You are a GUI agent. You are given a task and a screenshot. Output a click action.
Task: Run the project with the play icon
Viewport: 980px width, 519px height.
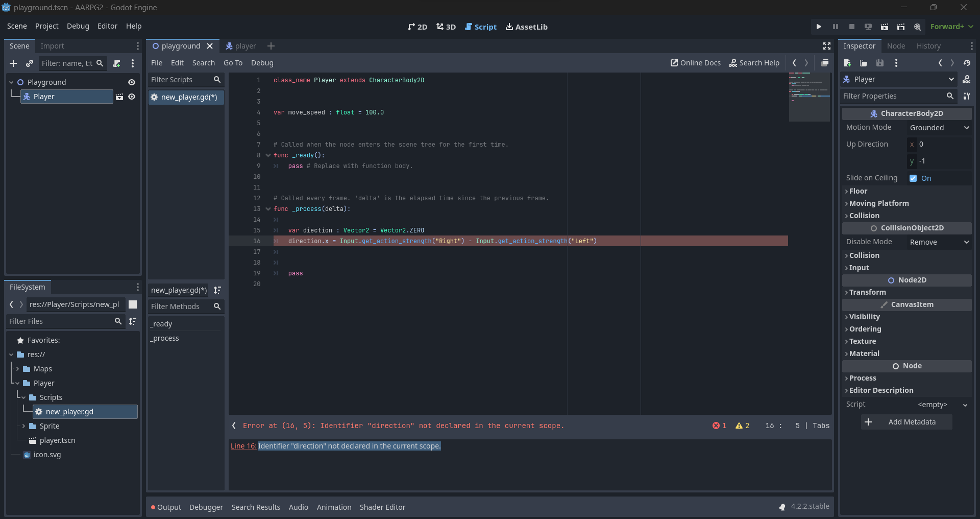coord(819,27)
